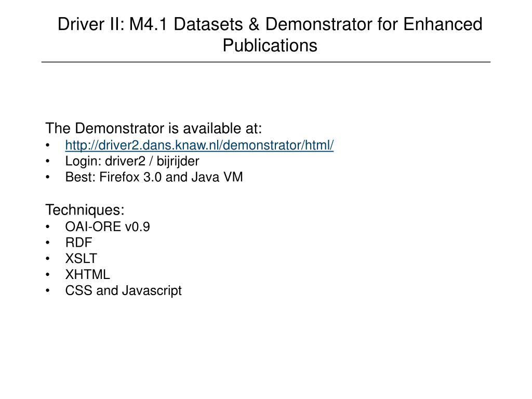Screen dimensions: 532x399
Task: Click the bullet next to 'CSS and Javascript'
Action: coord(47,291)
